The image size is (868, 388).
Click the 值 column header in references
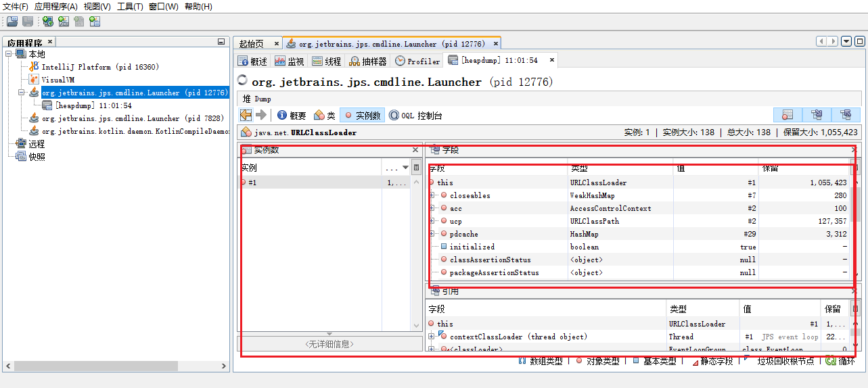tap(780, 309)
